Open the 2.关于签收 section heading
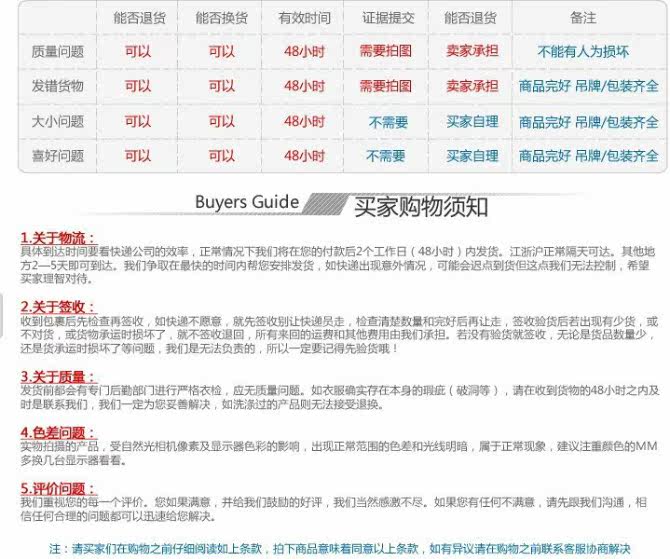 click(59, 307)
